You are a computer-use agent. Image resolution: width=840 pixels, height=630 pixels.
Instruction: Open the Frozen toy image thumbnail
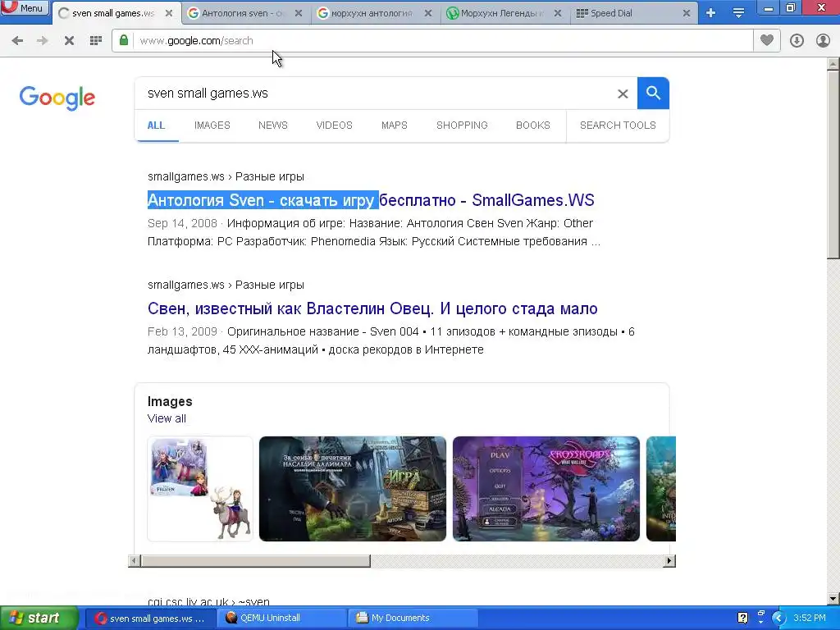[200, 489]
